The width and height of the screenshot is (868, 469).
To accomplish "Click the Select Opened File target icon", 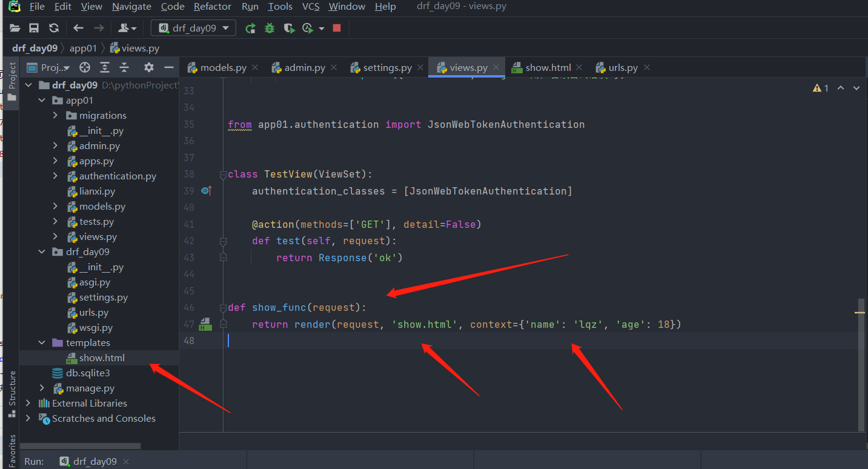I will (85, 67).
